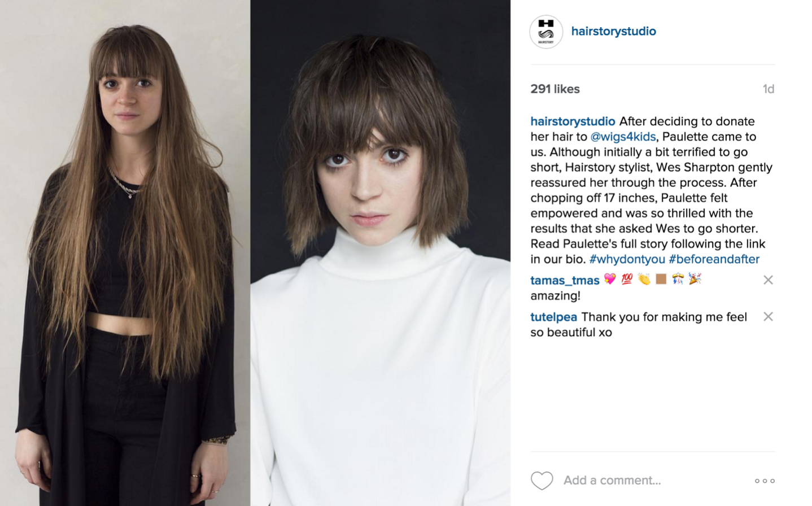Click the Add a comment field
The height and width of the screenshot is (506, 812).
[655, 481]
